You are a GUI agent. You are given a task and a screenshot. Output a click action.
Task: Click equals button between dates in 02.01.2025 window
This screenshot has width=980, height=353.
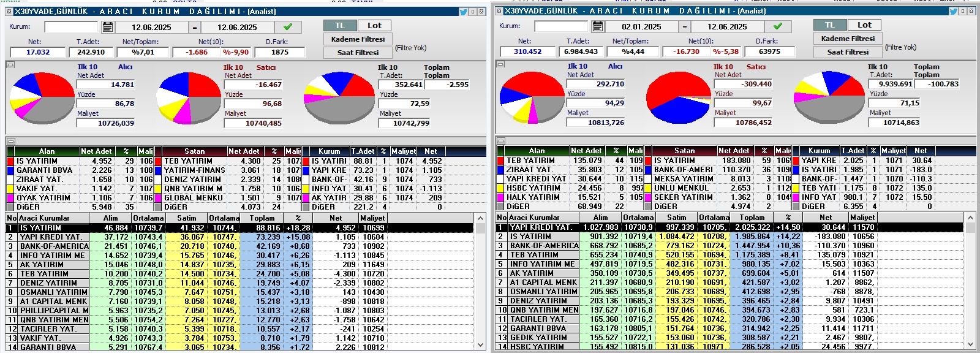click(685, 27)
